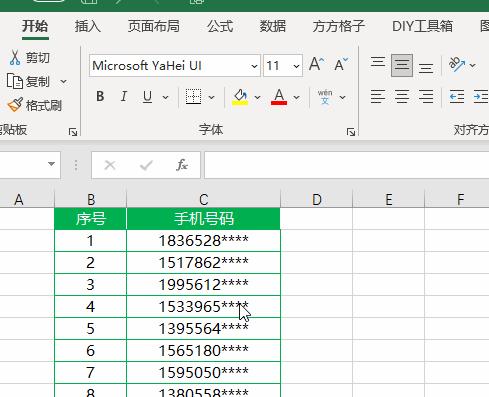
Task: Select cell containing 1836528****
Action: pyautogui.click(x=203, y=240)
